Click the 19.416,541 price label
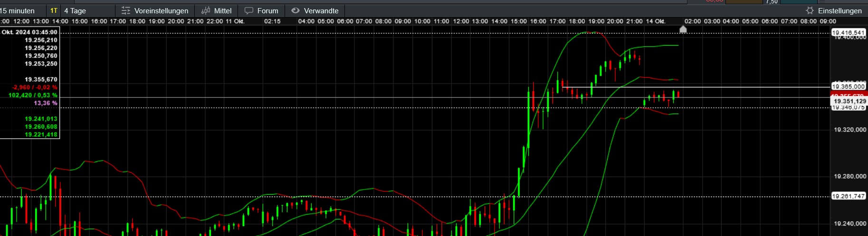 coord(849,32)
